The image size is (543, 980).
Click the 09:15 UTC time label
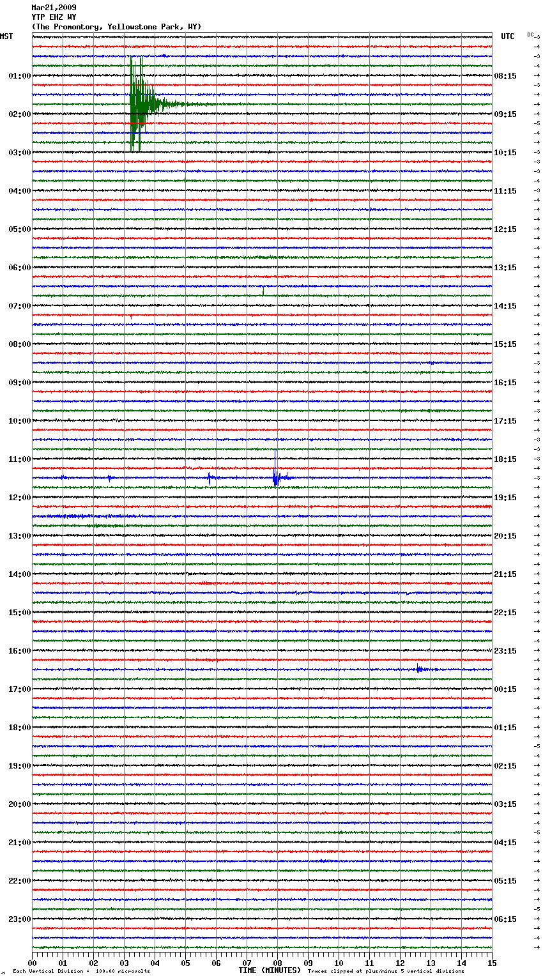click(505, 114)
